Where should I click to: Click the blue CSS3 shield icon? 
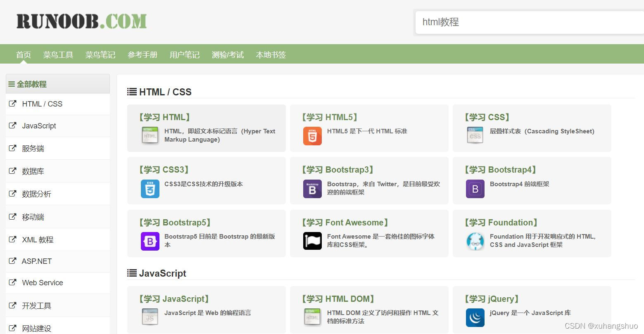tap(150, 189)
